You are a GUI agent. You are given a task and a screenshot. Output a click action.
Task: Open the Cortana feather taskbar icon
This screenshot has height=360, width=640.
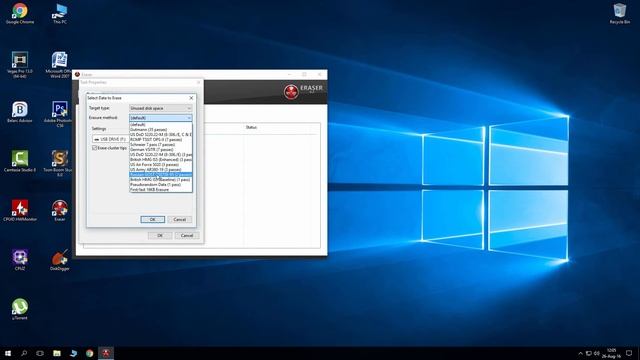coord(73,353)
